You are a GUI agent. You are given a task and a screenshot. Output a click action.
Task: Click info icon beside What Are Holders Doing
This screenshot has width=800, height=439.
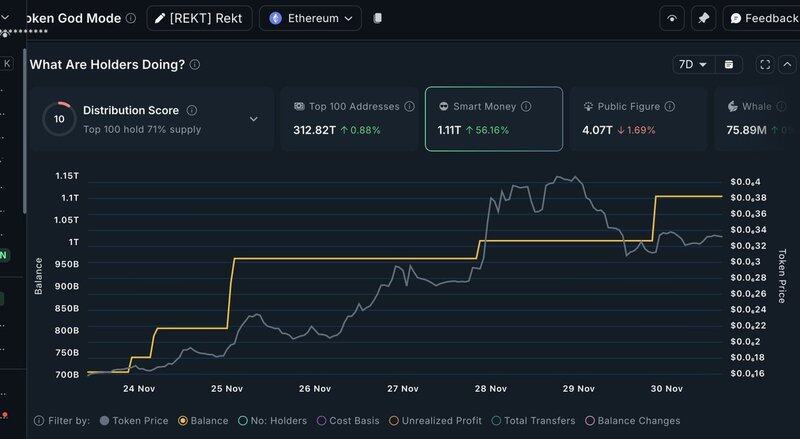[195, 65]
